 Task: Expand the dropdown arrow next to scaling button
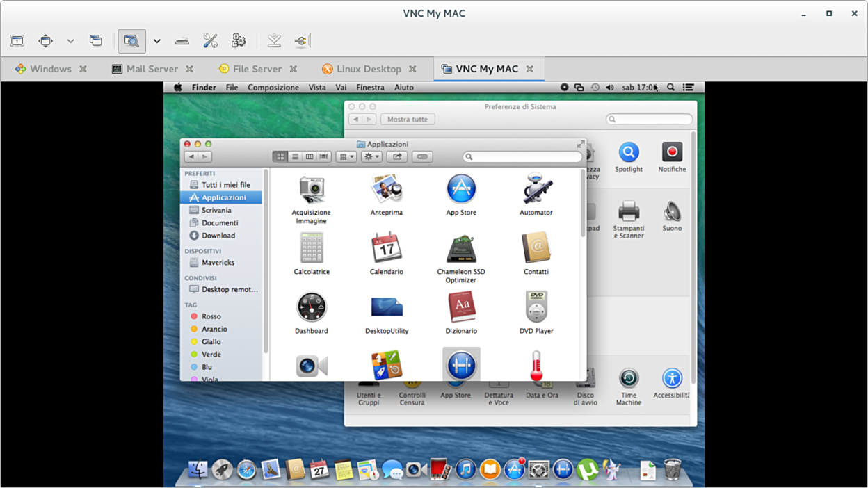pos(157,41)
